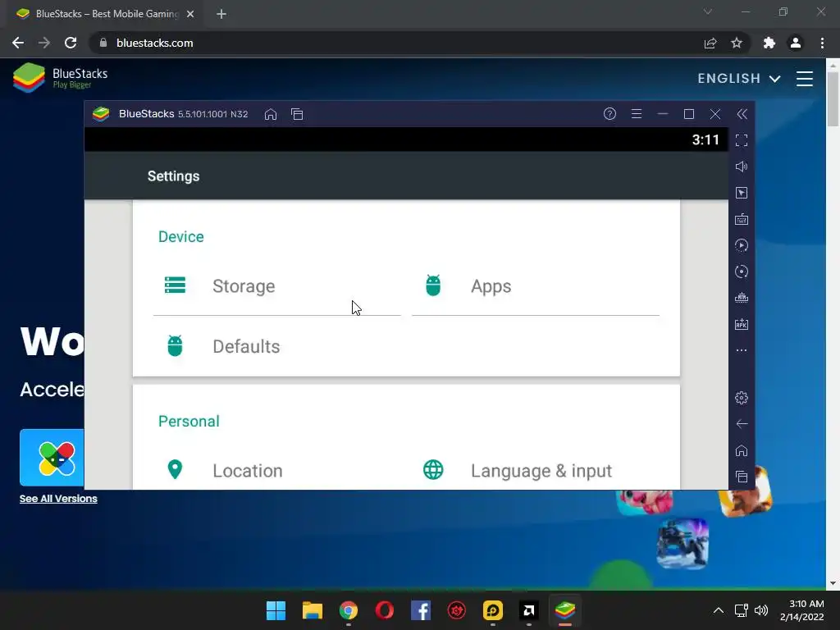Open Chrome three-dot menu

coord(822,43)
